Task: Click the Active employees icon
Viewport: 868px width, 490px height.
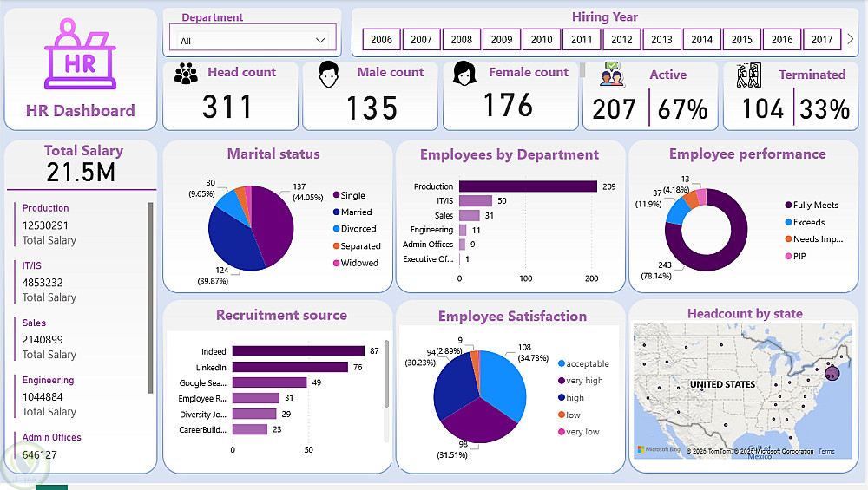Action: 612,75
